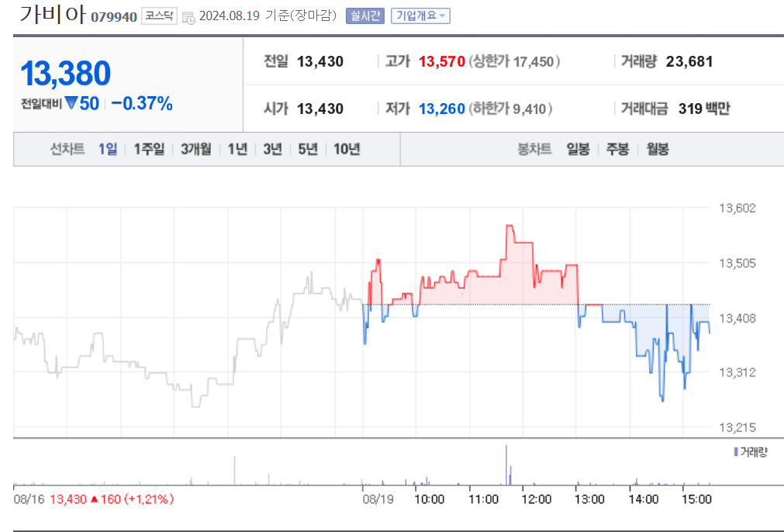This screenshot has width=784, height=532.
Task: Click the calendar clock icon beside the date
Action: pyautogui.click(x=188, y=18)
